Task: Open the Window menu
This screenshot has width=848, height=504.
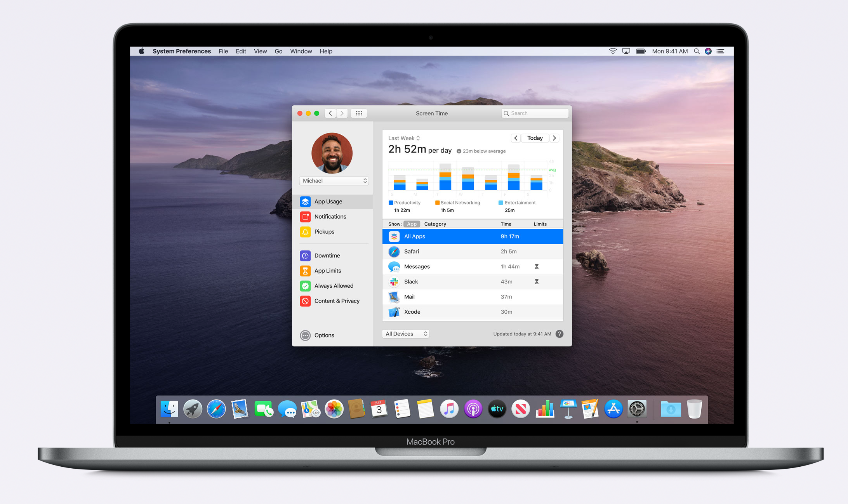Action: (301, 51)
